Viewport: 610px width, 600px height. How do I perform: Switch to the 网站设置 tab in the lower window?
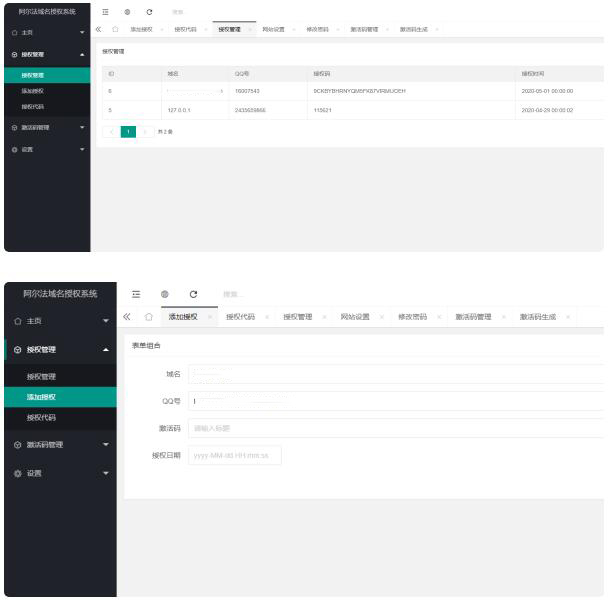click(355, 317)
